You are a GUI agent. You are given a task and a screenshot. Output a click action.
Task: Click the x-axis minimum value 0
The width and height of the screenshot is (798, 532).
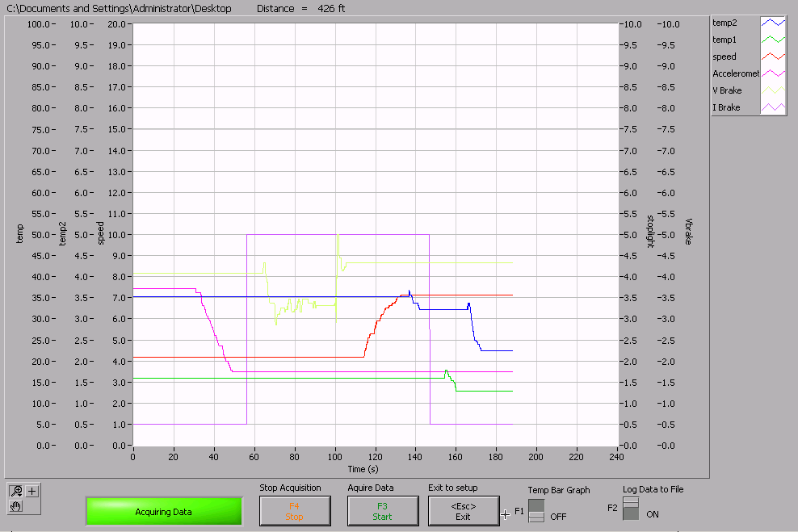pos(132,457)
